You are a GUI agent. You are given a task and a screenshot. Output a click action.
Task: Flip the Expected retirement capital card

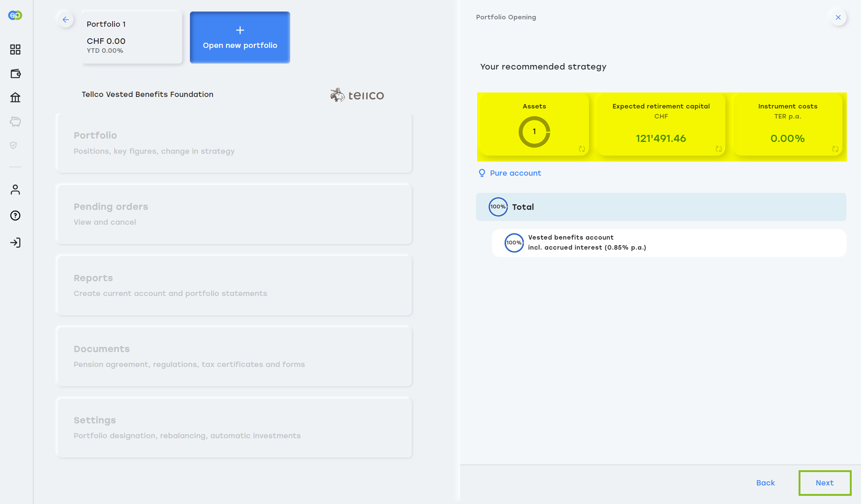(719, 149)
